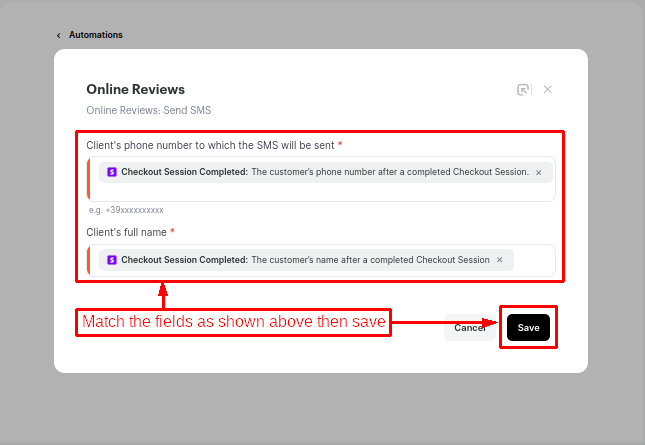Click the pop-out icon in dialog header
The height and width of the screenshot is (445, 645).
click(x=523, y=90)
